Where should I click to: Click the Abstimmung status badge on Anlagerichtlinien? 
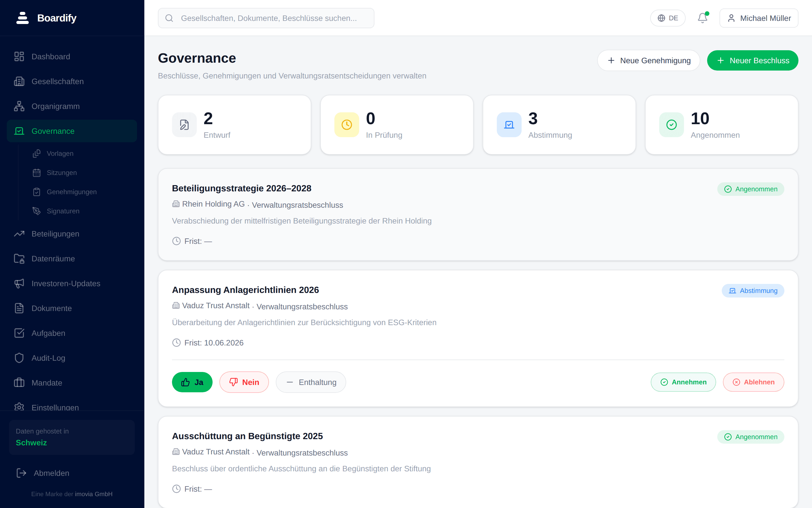click(753, 291)
